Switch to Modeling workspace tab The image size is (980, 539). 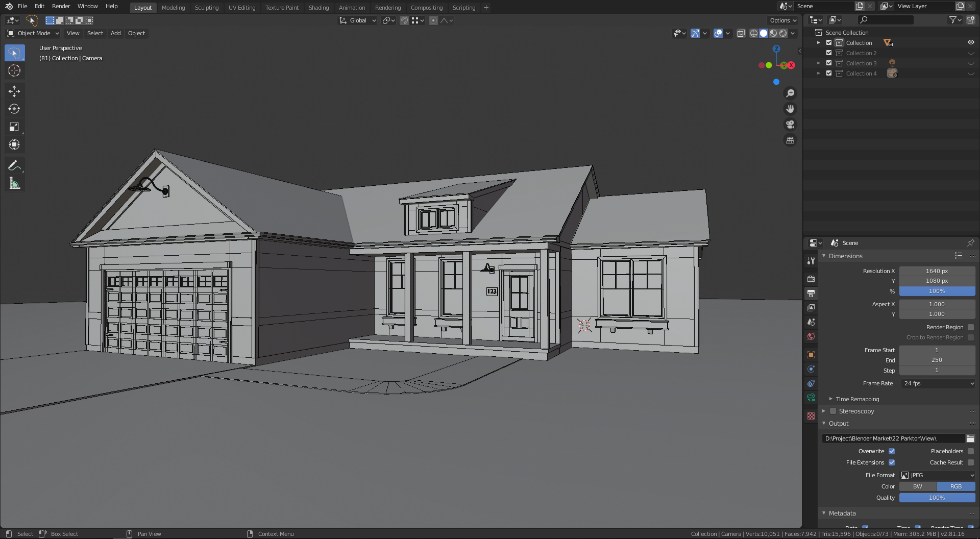tap(173, 8)
